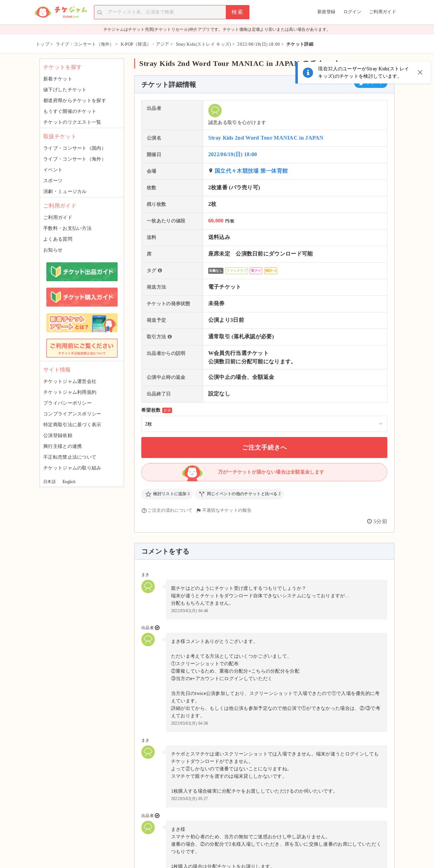Click the verified check next to first 出品者

pyautogui.click(x=157, y=628)
